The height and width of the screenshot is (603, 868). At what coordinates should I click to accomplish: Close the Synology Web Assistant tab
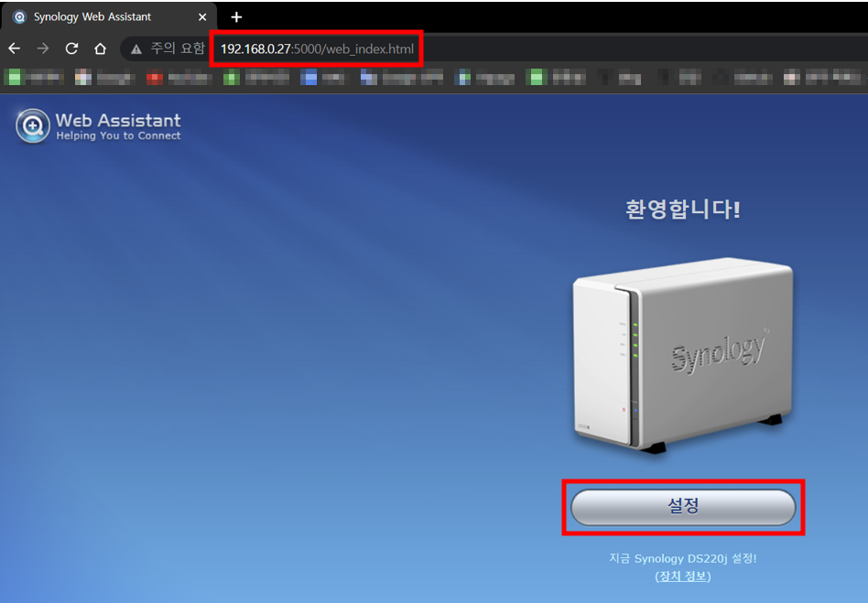(x=202, y=17)
